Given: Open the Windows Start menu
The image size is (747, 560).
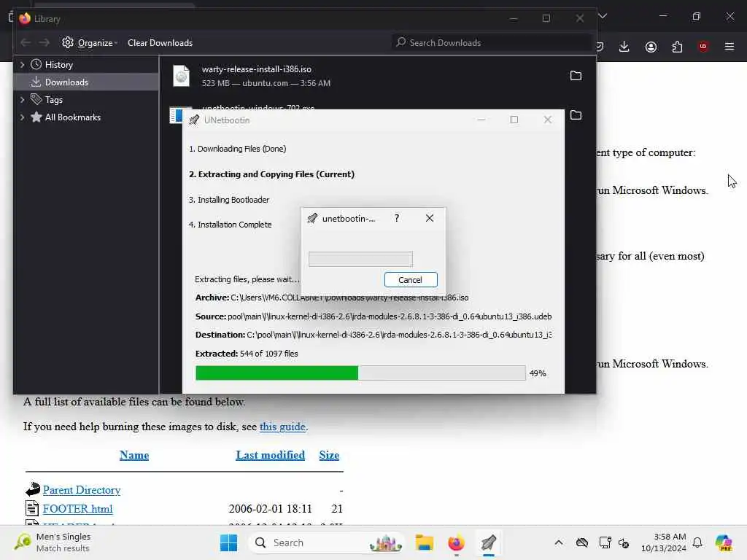Looking at the screenshot, I should point(228,542).
